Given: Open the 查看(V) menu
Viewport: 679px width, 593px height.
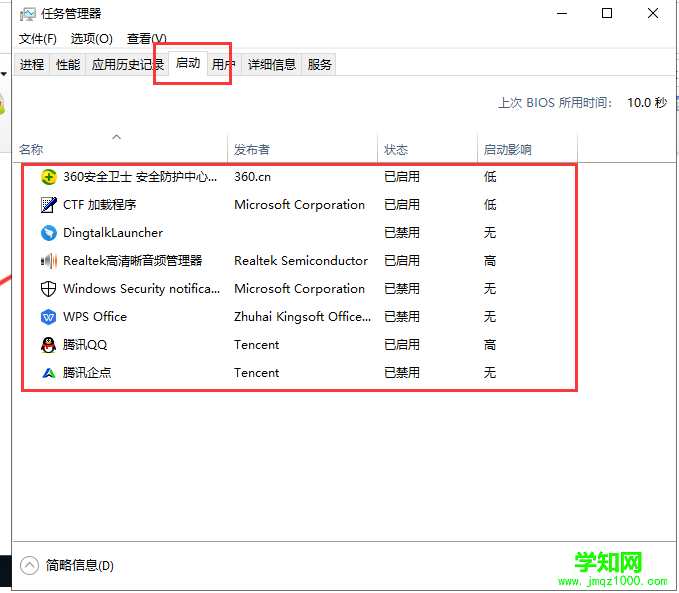Looking at the screenshot, I should click(146, 39).
